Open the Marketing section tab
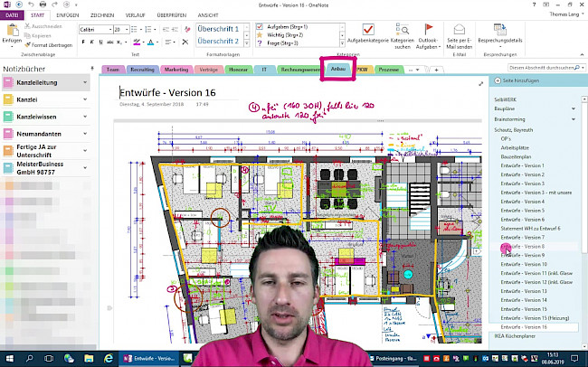The image size is (588, 367). click(x=176, y=69)
